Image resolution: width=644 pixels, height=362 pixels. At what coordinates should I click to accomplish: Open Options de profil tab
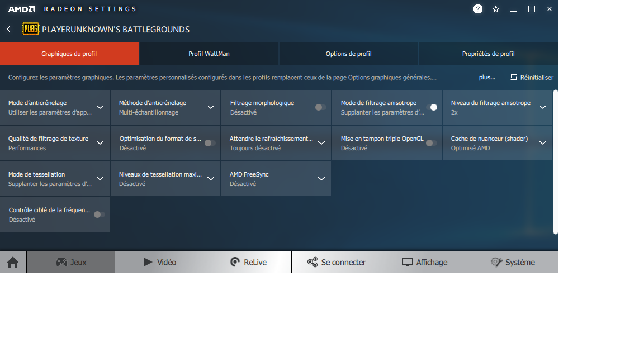(349, 54)
